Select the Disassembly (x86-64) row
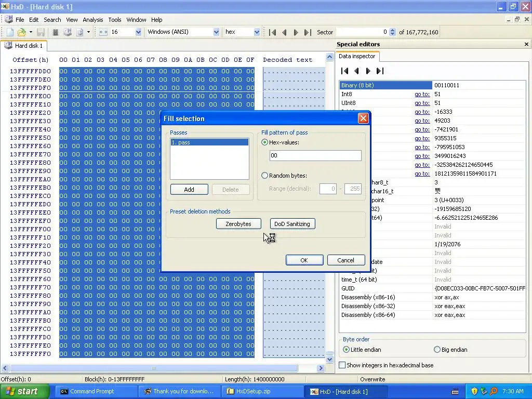Screen dimensions: 532x399 433,315
